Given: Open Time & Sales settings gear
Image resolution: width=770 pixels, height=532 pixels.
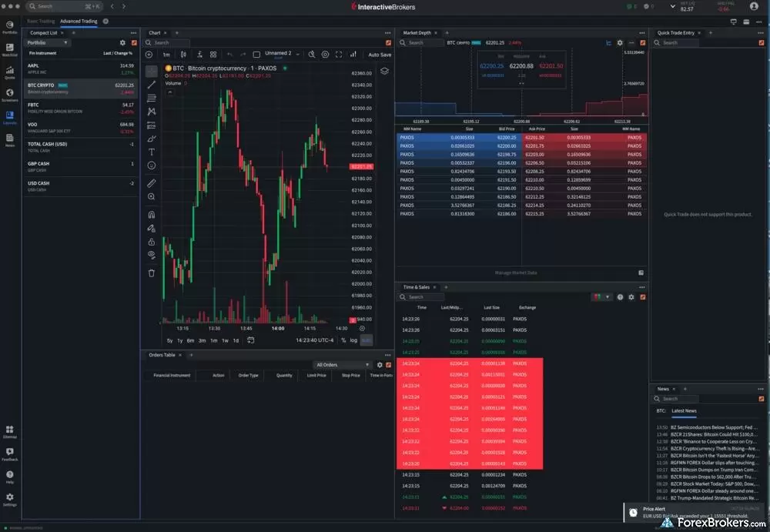Looking at the screenshot, I should 631,297.
